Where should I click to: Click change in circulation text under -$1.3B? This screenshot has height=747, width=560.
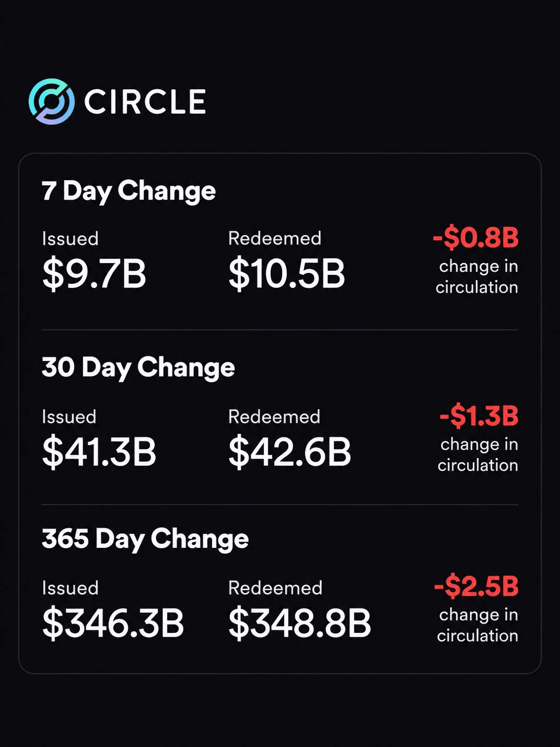pyautogui.click(x=478, y=454)
